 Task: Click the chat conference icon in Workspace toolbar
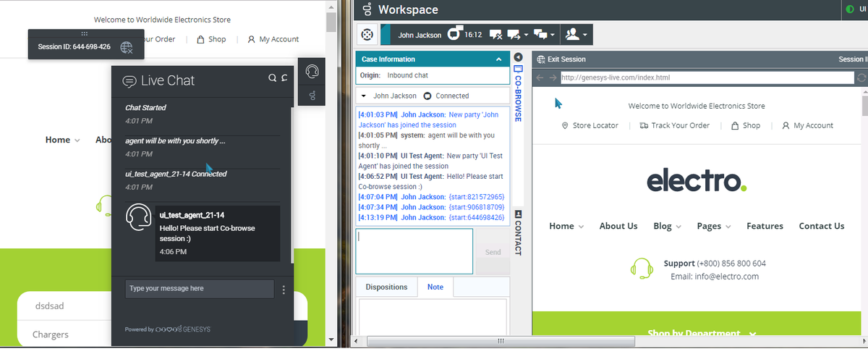[541, 35]
